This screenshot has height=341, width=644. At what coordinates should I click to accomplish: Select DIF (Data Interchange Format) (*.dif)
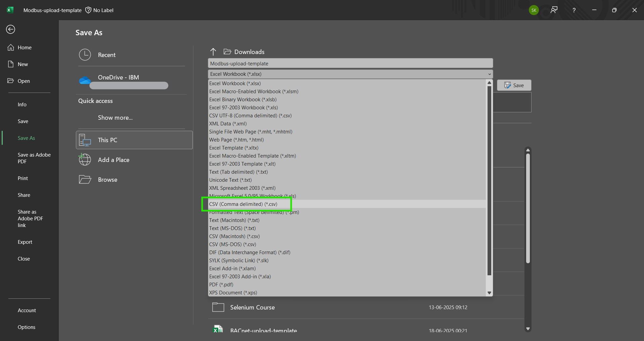pyautogui.click(x=347, y=252)
